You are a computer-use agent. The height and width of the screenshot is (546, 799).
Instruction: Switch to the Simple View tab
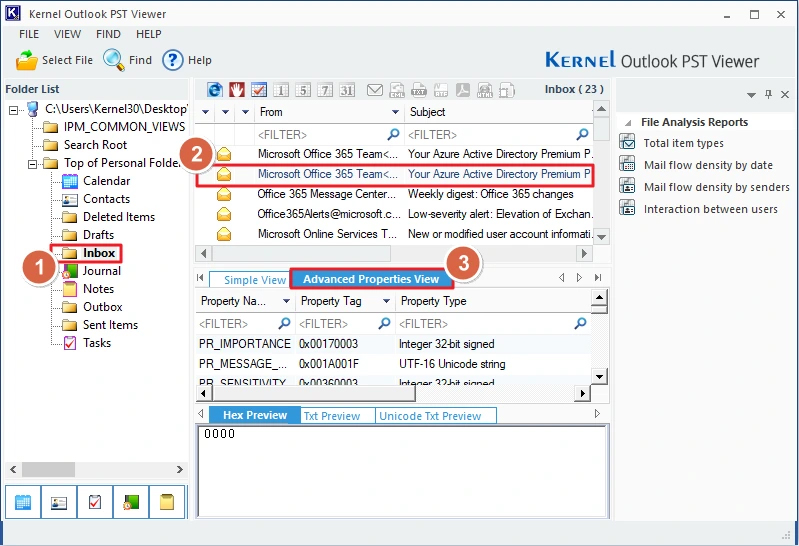pyautogui.click(x=250, y=280)
